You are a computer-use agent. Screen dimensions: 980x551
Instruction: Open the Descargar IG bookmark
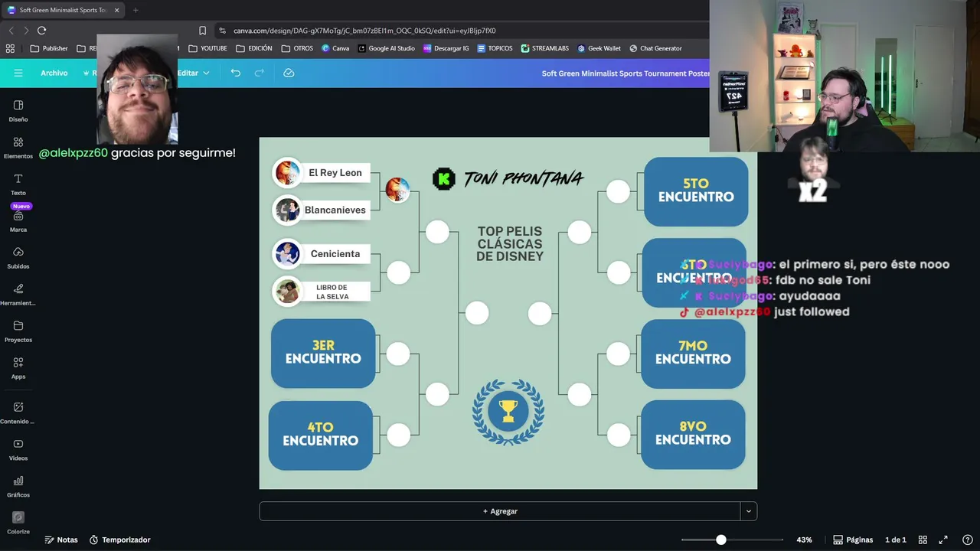click(446, 48)
